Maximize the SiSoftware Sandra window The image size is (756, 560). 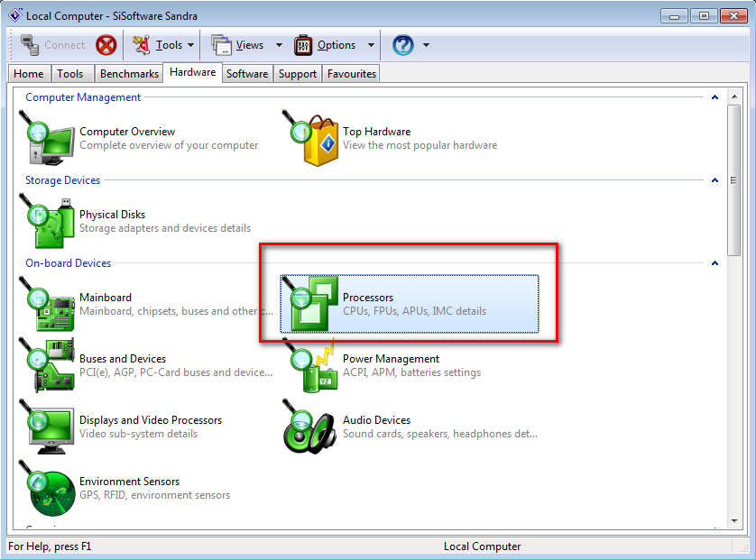tap(704, 16)
